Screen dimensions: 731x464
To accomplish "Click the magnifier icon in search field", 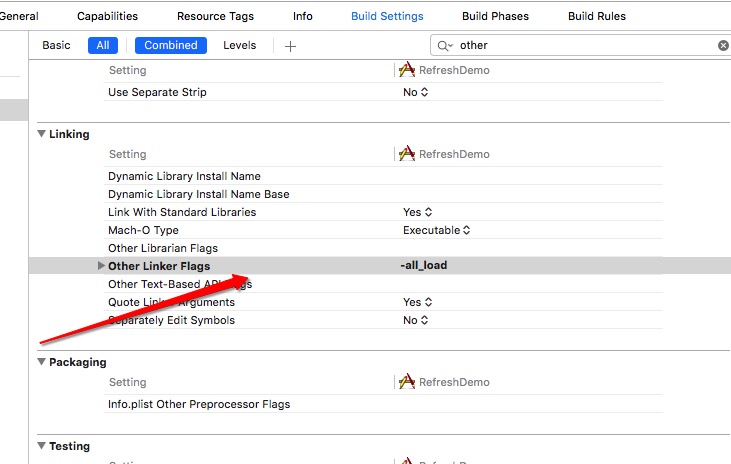I will [x=445, y=46].
